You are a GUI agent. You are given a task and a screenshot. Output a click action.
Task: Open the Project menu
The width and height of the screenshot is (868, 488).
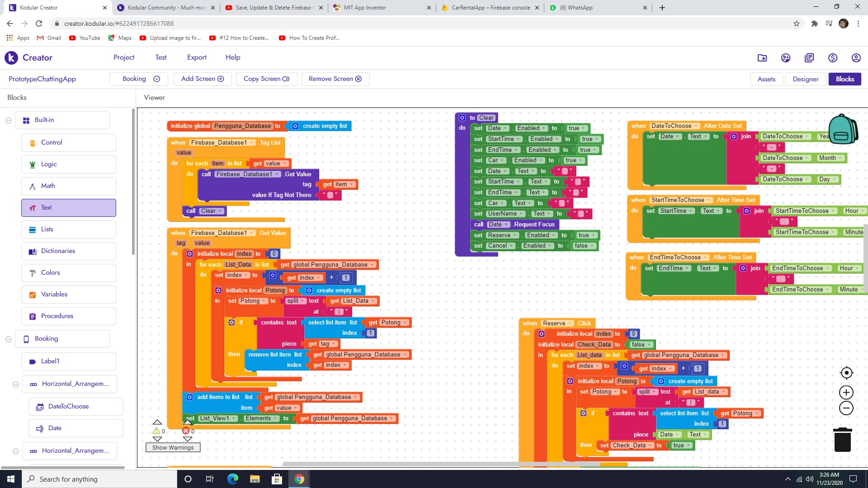(x=124, y=57)
